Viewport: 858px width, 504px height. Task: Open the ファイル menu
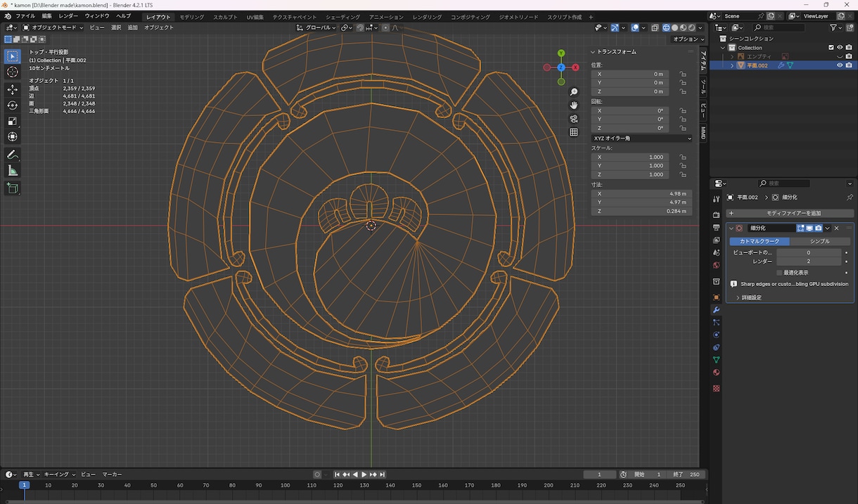25,16
